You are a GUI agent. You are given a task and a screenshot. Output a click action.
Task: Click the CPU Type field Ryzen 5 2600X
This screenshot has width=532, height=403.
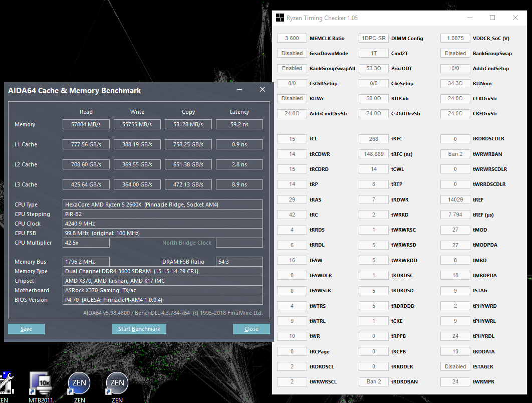pos(162,205)
